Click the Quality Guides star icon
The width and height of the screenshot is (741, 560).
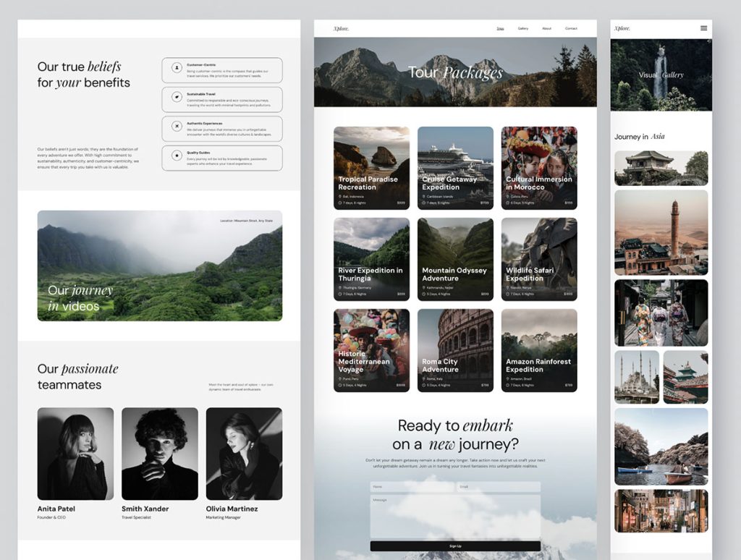coord(177,155)
